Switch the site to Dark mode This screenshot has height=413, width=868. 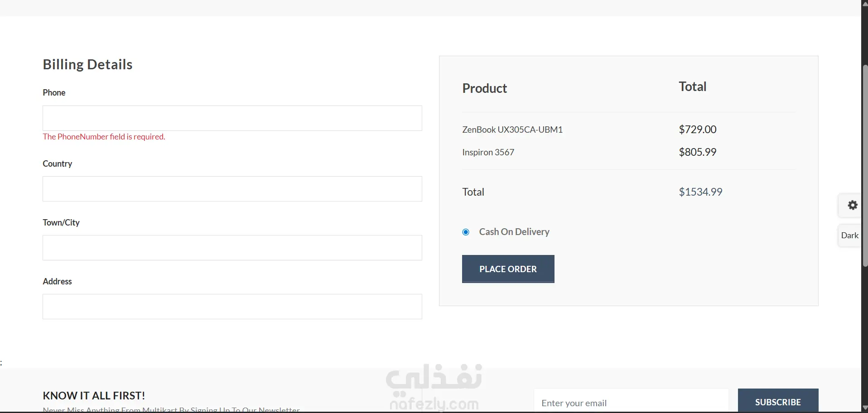point(849,235)
